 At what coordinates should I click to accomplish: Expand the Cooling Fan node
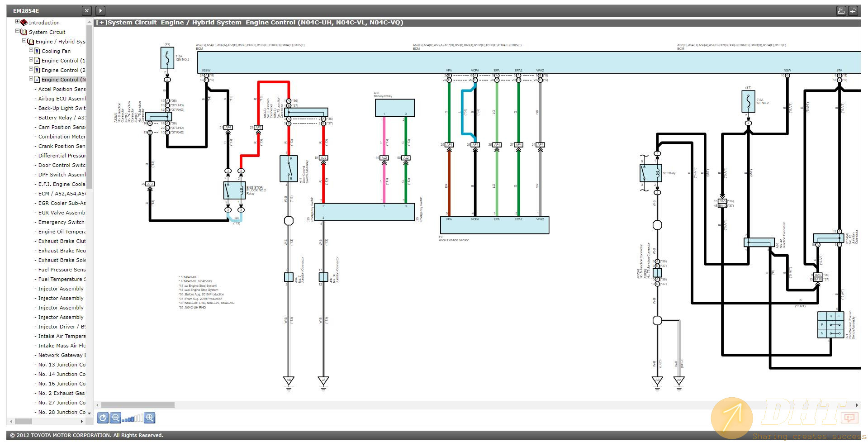[31, 50]
